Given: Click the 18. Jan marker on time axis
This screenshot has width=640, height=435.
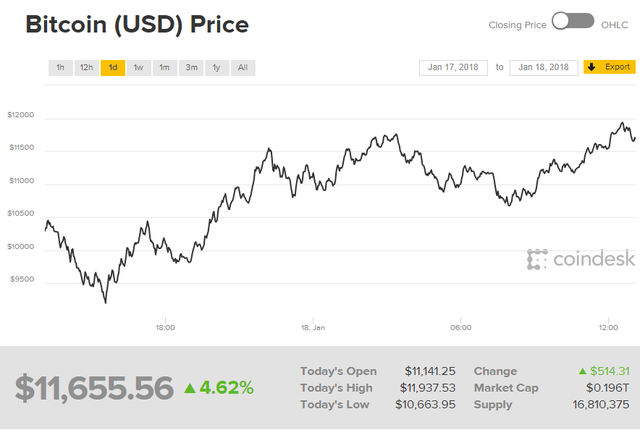Looking at the screenshot, I should coord(313,327).
